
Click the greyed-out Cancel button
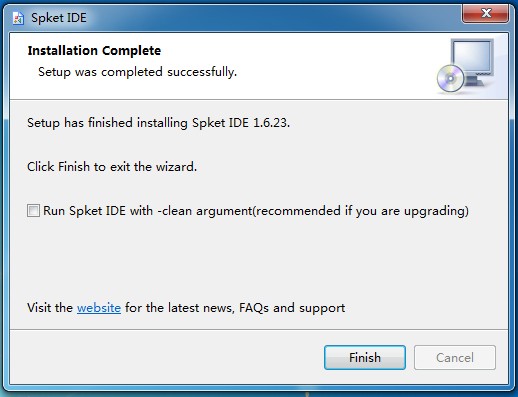pyautogui.click(x=455, y=358)
